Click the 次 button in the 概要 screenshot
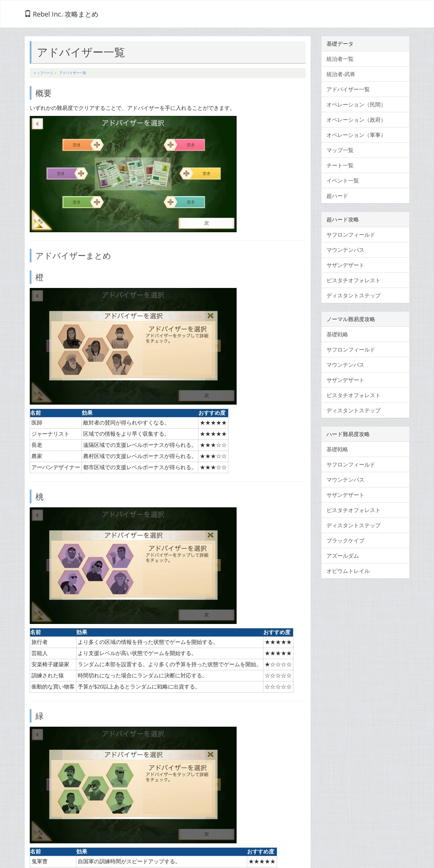 click(206, 223)
